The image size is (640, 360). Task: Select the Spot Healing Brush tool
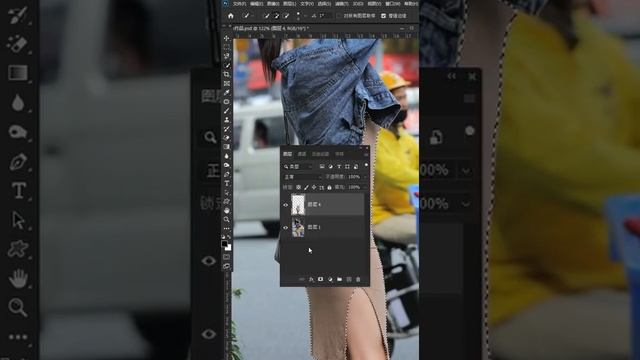pos(227,102)
